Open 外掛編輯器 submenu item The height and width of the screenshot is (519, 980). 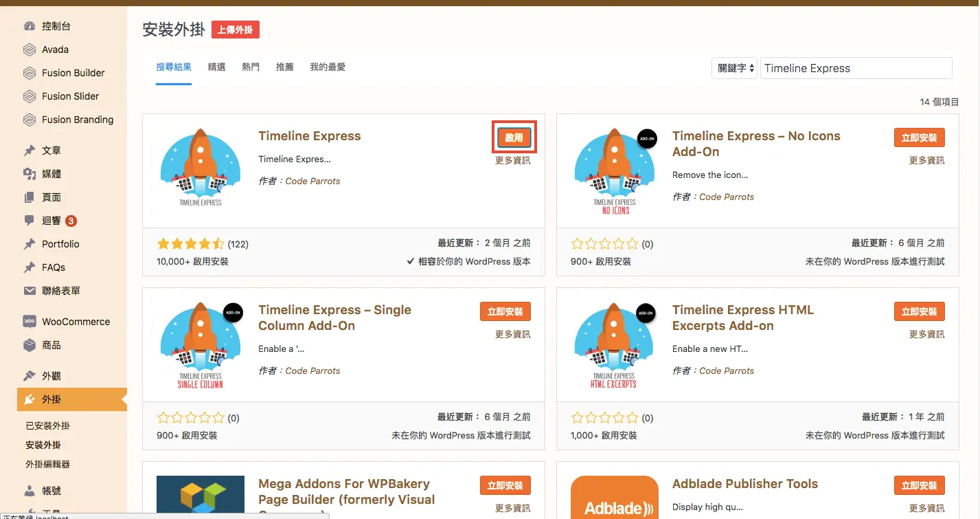[x=48, y=464]
